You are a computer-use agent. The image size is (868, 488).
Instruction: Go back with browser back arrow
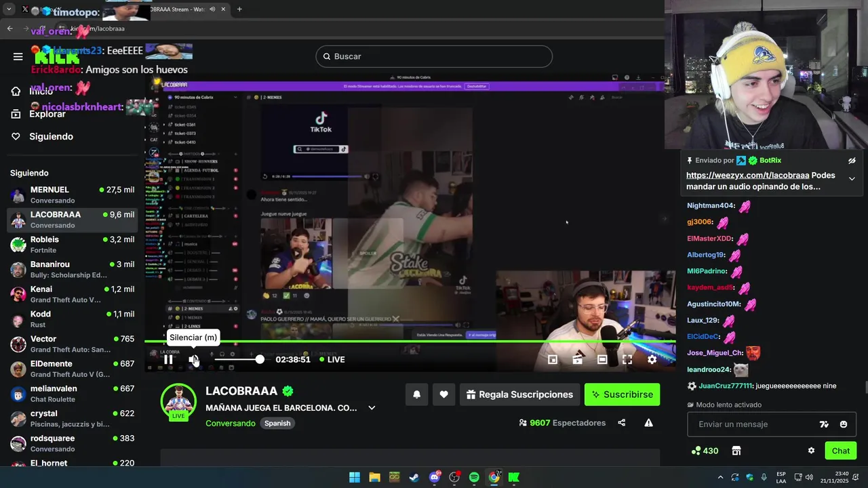pos(9,28)
